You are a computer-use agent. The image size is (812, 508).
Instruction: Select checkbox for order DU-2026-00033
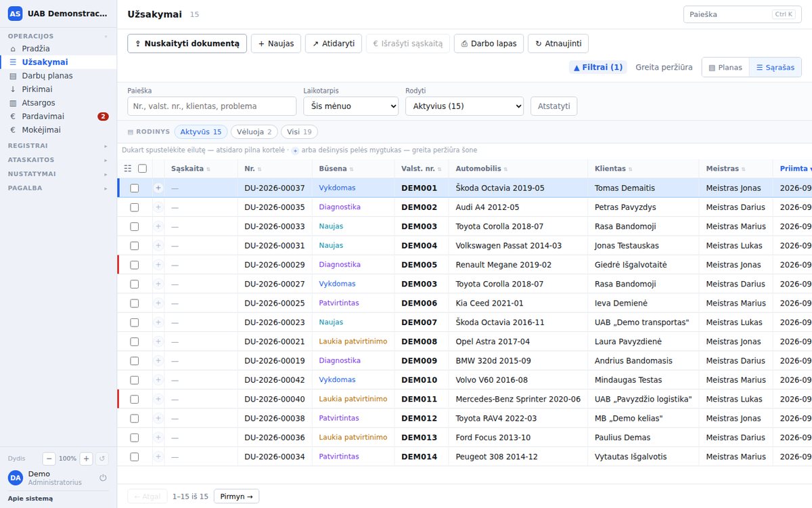[x=135, y=226]
